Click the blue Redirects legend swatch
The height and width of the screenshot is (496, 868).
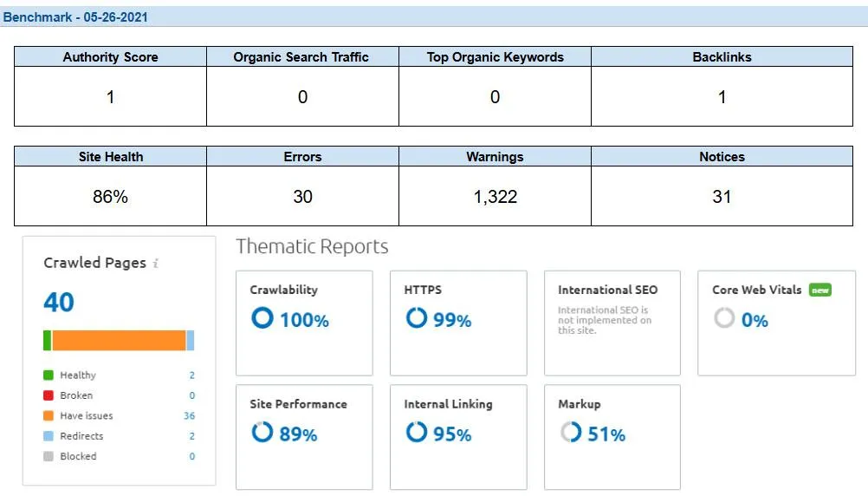coord(49,436)
